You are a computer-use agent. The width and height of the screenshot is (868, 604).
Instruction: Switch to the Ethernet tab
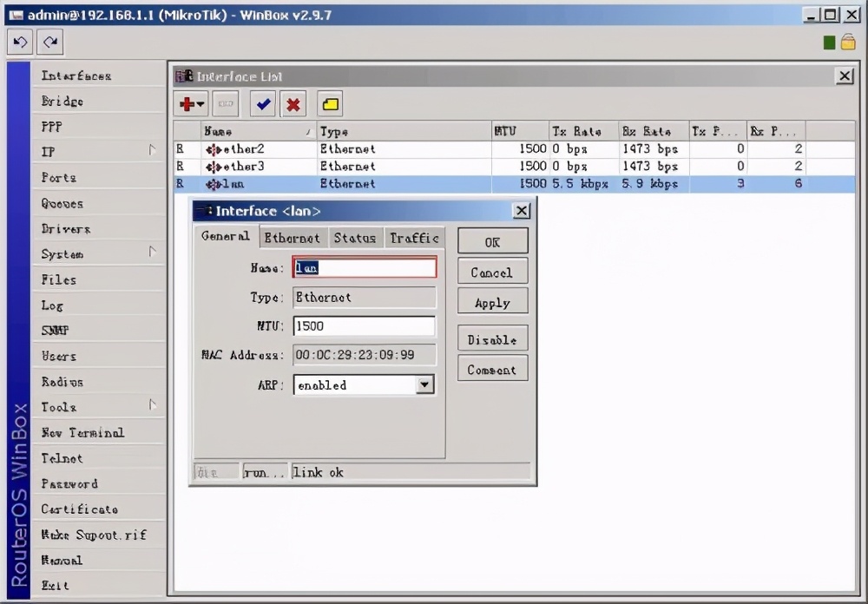pyautogui.click(x=292, y=237)
